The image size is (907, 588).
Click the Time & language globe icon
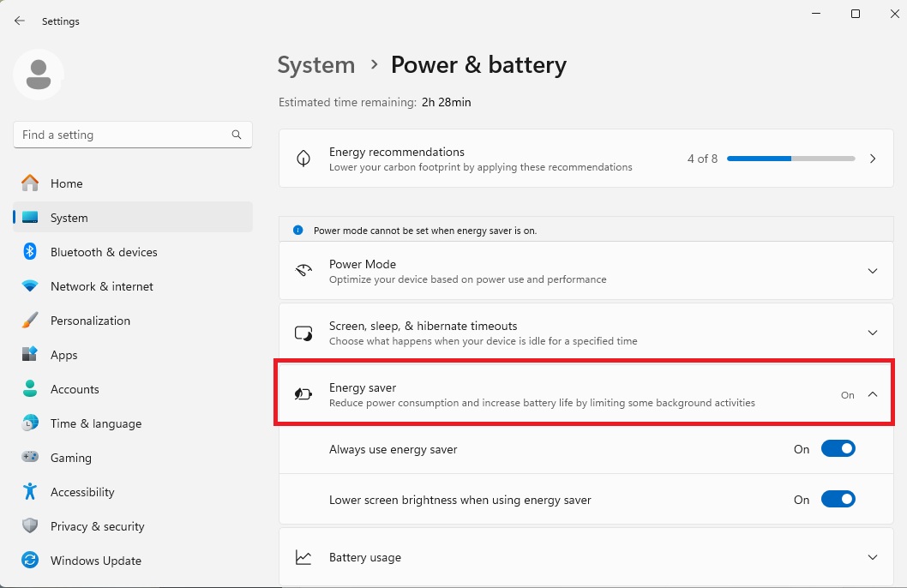(30, 423)
